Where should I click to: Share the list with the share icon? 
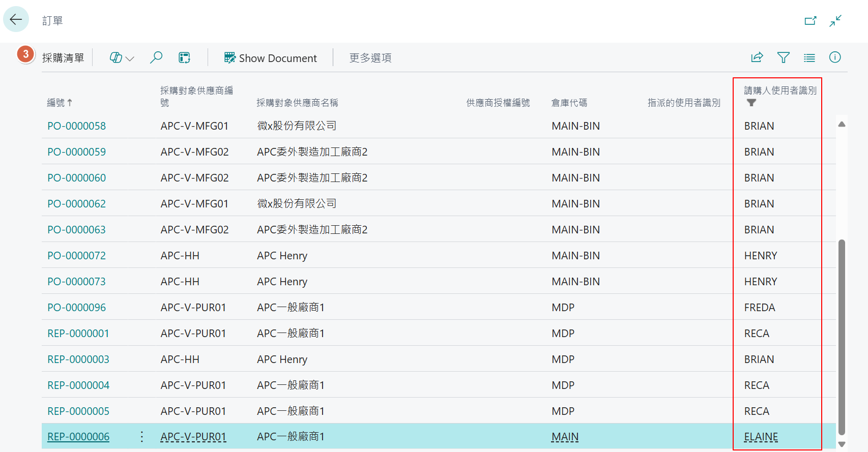coord(757,57)
